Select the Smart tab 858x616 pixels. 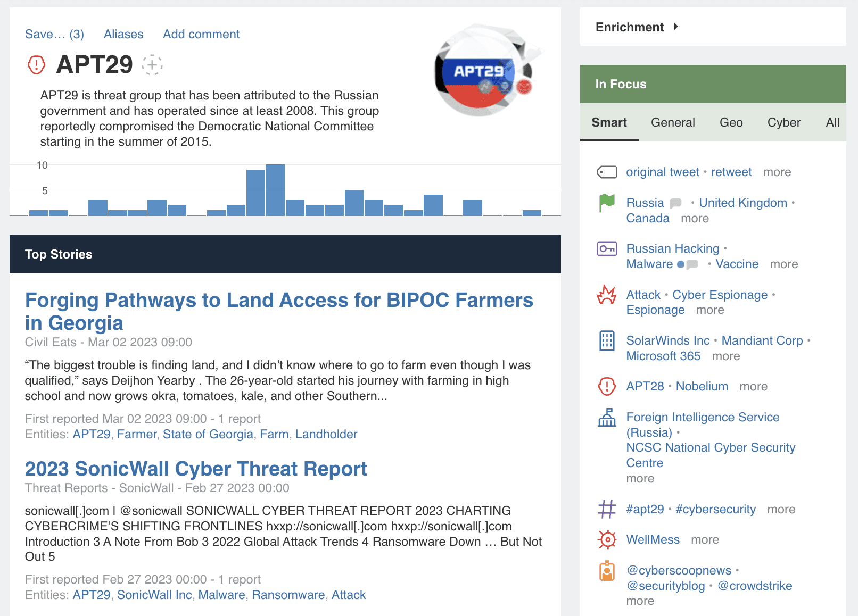[x=609, y=122]
